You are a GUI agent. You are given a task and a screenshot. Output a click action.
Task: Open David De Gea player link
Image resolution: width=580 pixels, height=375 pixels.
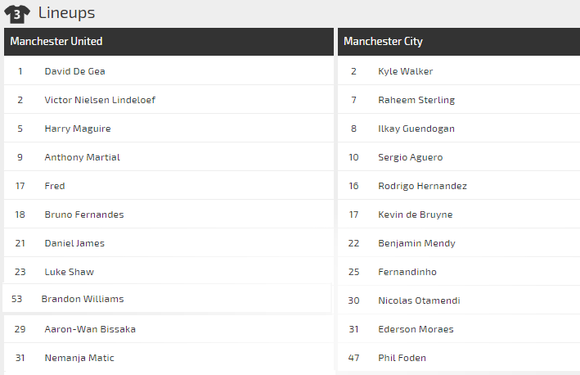tap(75, 71)
